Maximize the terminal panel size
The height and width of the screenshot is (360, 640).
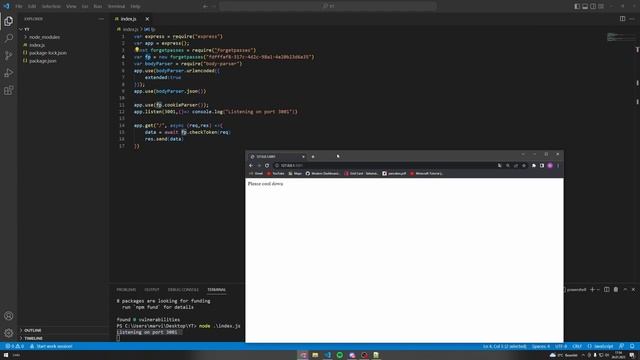coord(625,289)
